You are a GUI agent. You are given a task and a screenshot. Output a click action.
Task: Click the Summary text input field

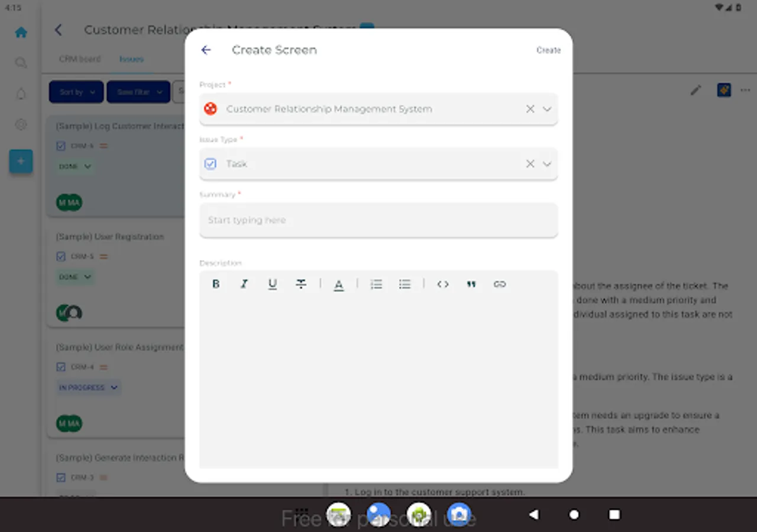click(378, 220)
